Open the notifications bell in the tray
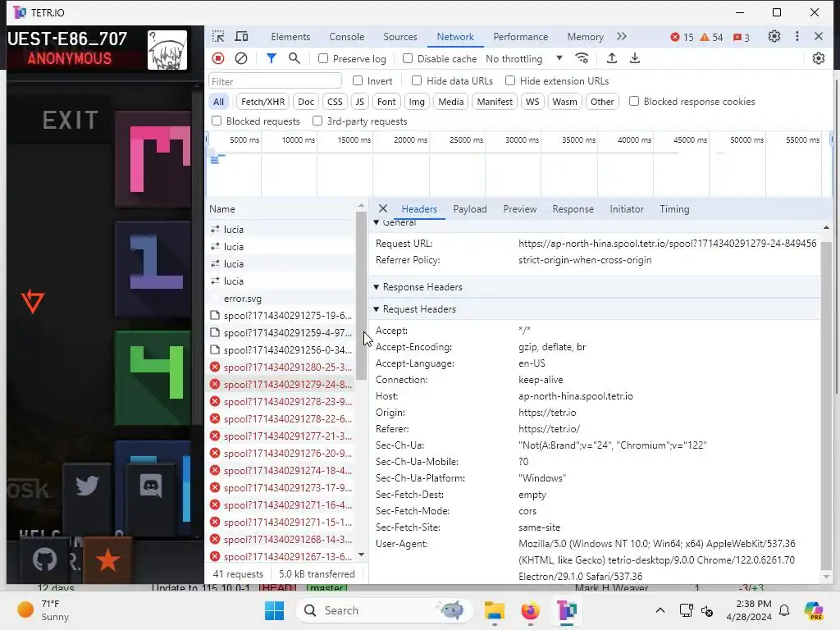The width and height of the screenshot is (840, 630). (x=784, y=610)
